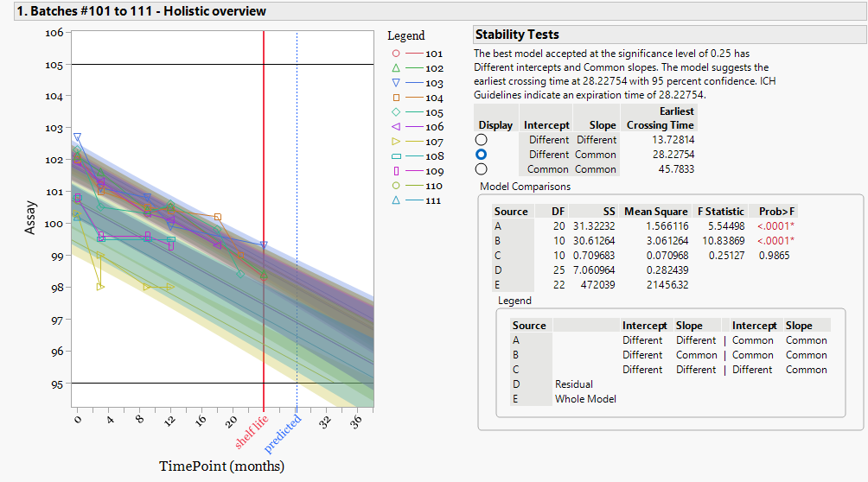Screen dimensions: 868x482
Task: Click the Display column header
Action: 495,125
